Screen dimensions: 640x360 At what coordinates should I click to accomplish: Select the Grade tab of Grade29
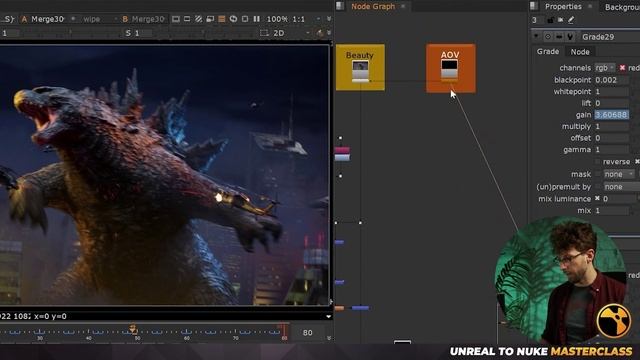[548, 51]
